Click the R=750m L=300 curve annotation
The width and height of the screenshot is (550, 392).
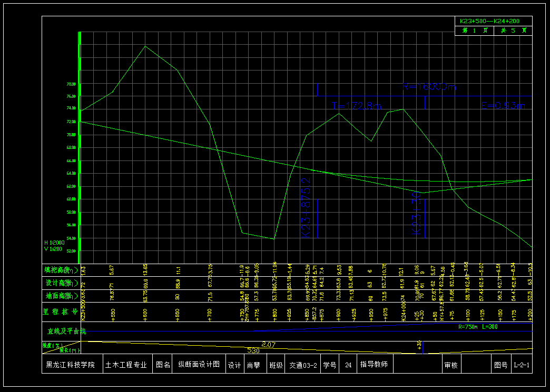(x=478, y=326)
